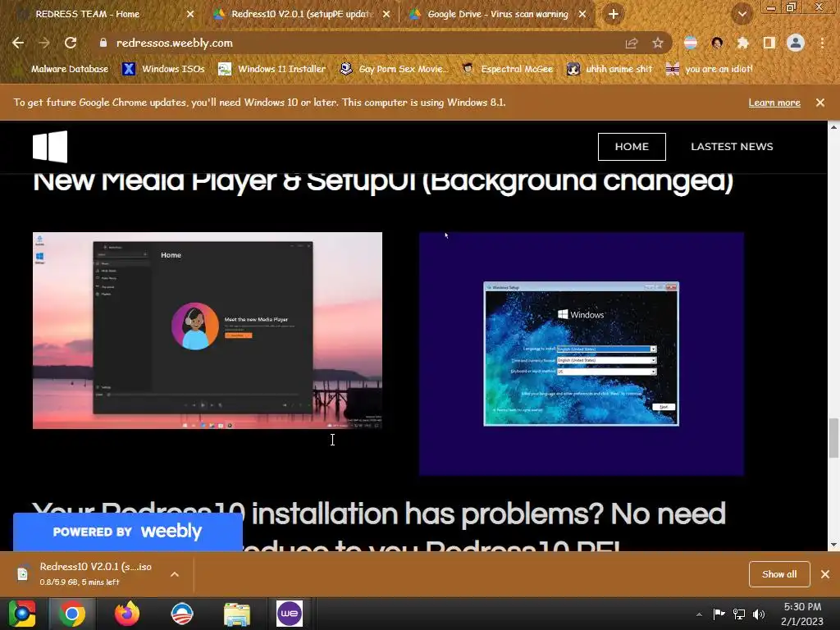The width and height of the screenshot is (840, 630).
Task: Open the round blue-red taskbar icon
Action: (x=181, y=614)
